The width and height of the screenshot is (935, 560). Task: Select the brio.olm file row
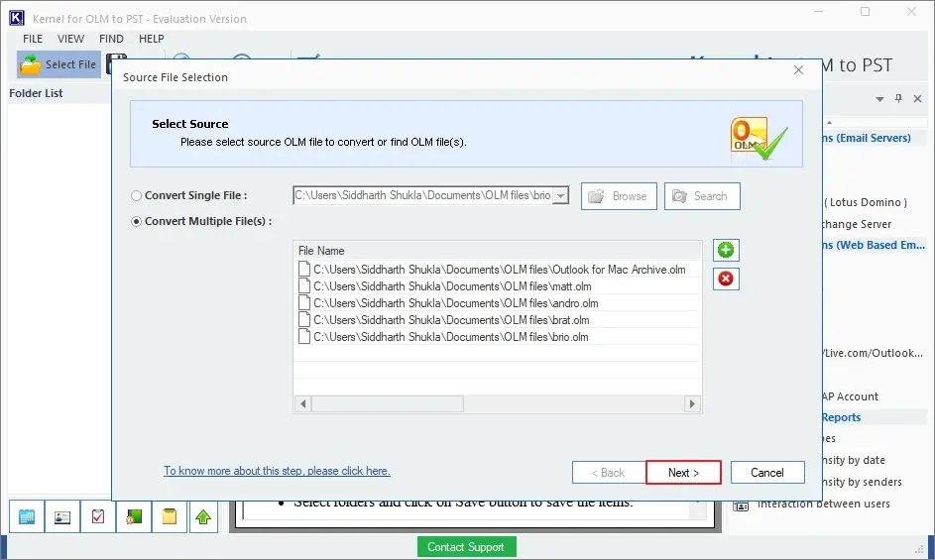[x=498, y=336]
